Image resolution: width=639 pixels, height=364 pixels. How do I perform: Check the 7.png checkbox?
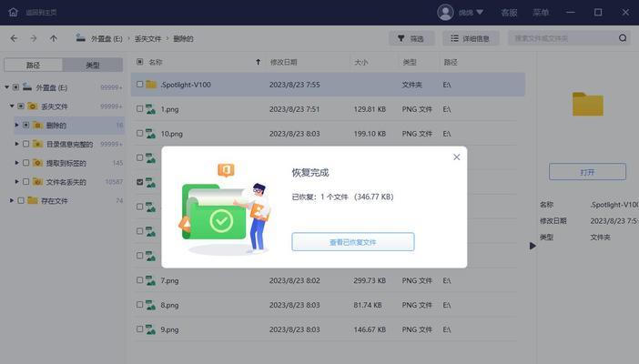(140, 280)
